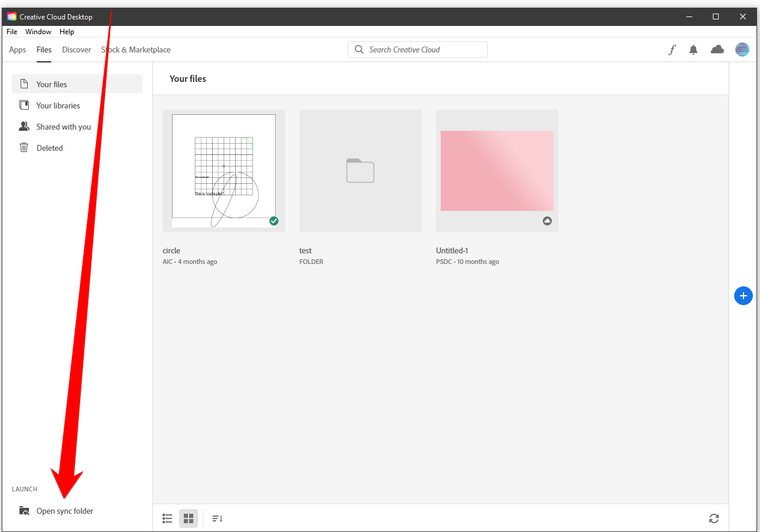Image resolution: width=760 pixels, height=532 pixels.
Task: Click the synced checkmark badge on circle
Action: point(273,220)
